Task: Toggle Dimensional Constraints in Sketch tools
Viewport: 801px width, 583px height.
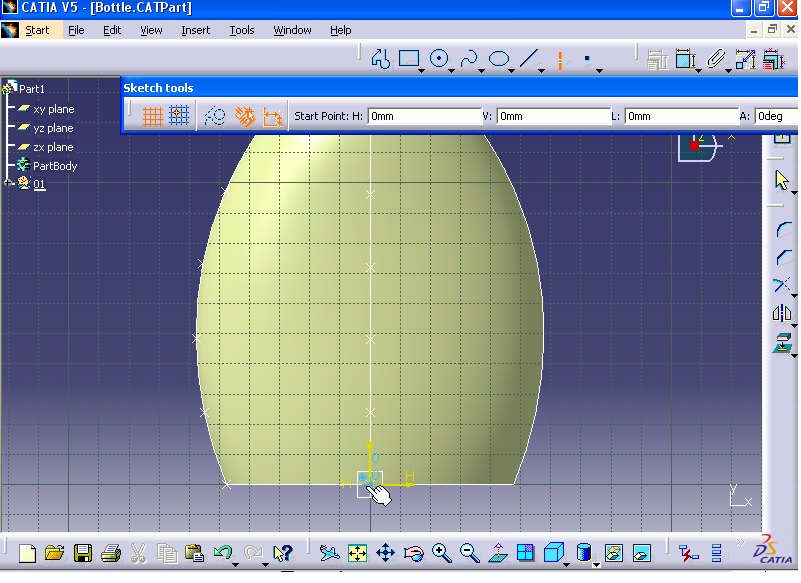Action: pyautogui.click(x=272, y=116)
